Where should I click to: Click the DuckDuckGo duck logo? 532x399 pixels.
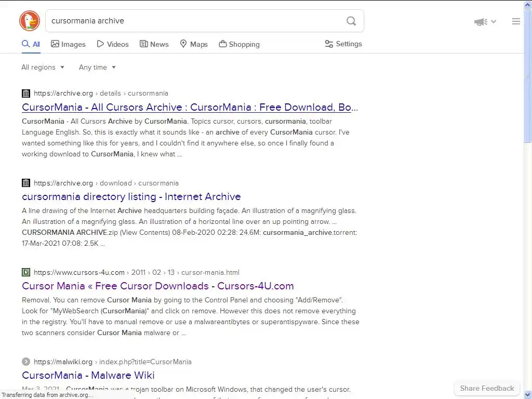tap(30, 21)
